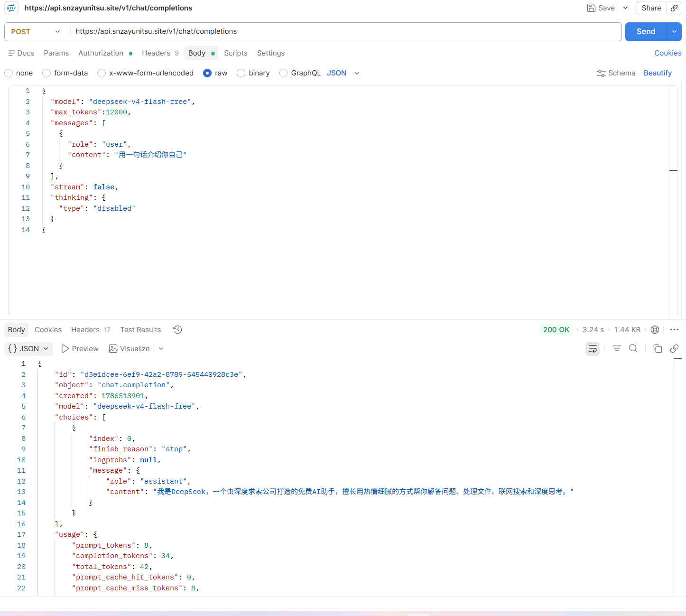Image resolution: width=686 pixels, height=616 pixels.
Task: Toggle response line wrap icon
Action: (593, 349)
